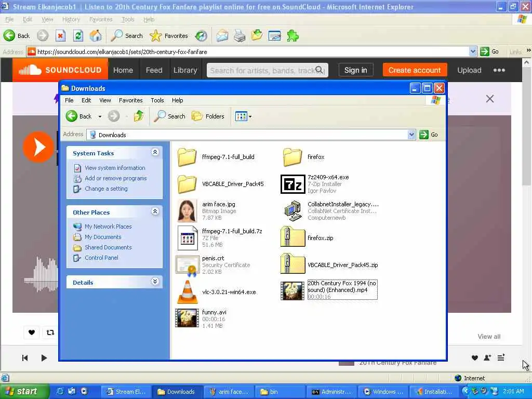Click the SoundCloud Upload link
This screenshot has width=532, height=399.
pyautogui.click(x=469, y=70)
